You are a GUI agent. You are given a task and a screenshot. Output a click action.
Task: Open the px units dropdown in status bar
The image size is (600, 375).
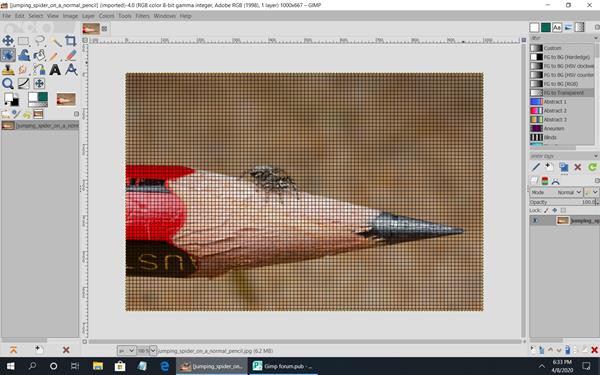point(126,351)
